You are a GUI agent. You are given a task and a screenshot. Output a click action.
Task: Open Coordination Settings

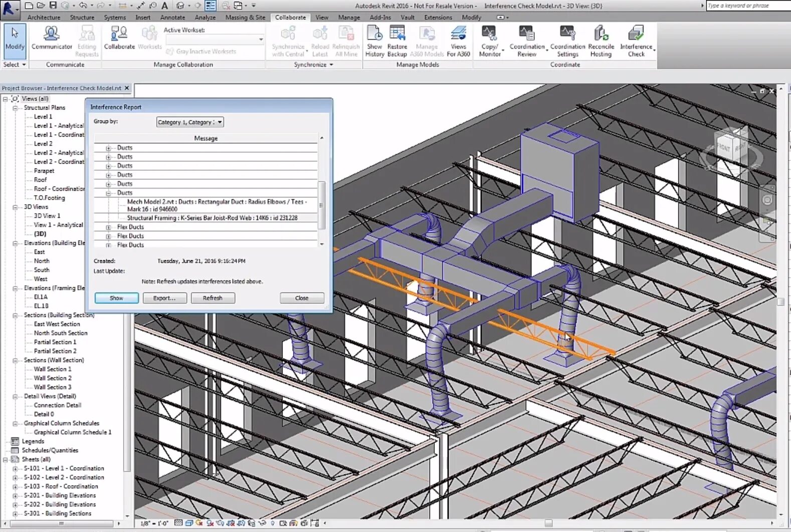click(567, 41)
